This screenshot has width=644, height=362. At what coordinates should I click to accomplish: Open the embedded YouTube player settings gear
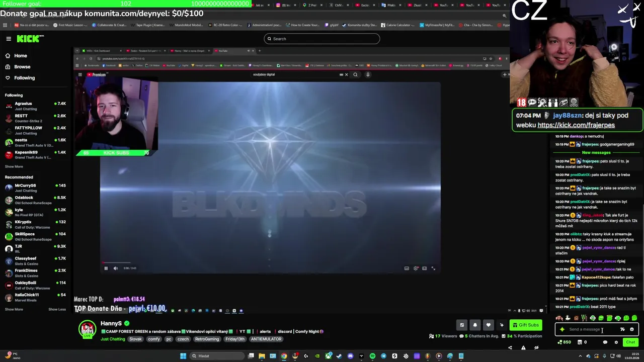pyautogui.click(x=416, y=268)
